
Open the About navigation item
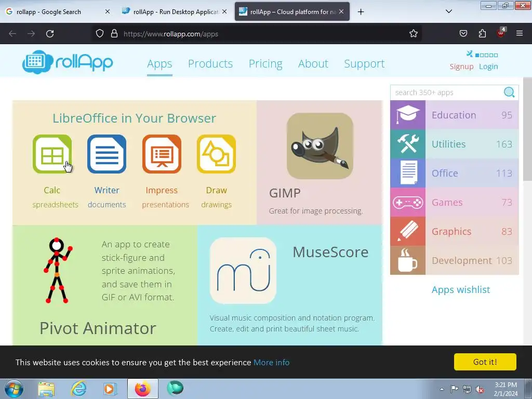[x=313, y=64]
